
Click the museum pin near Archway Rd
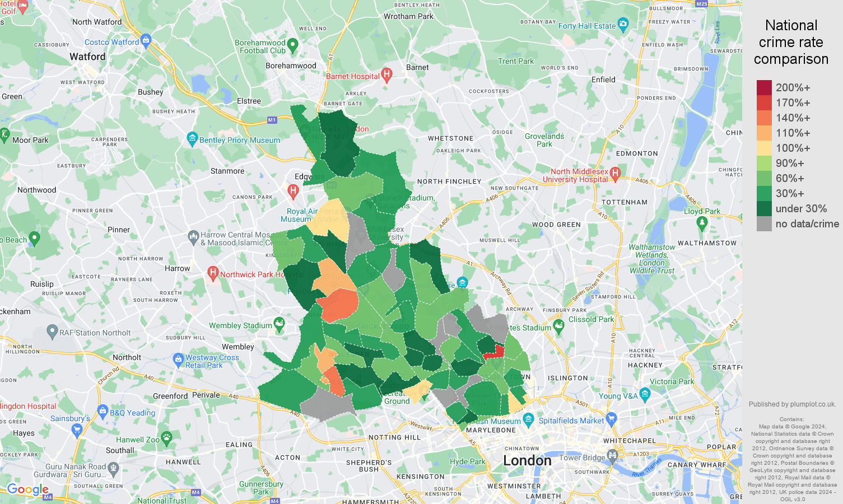[462, 282]
